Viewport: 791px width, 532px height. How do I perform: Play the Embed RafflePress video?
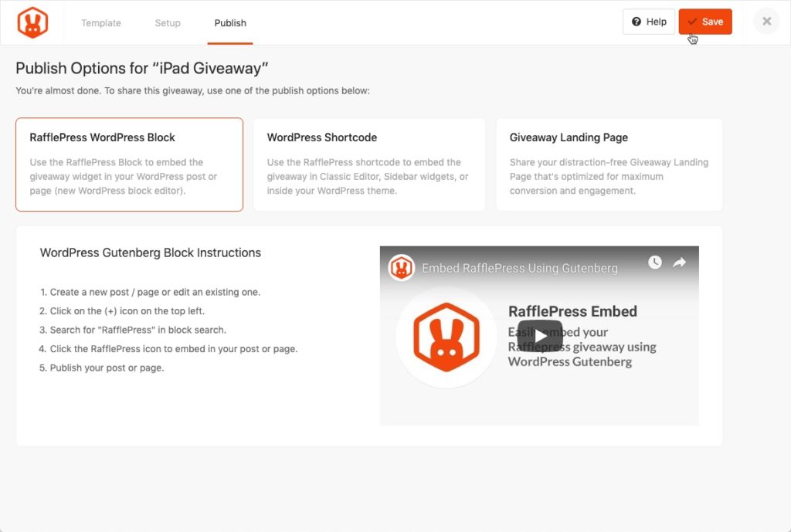[539, 336]
